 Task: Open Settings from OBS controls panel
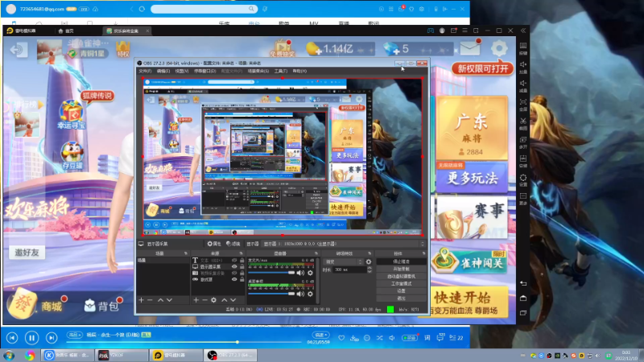(401, 290)
